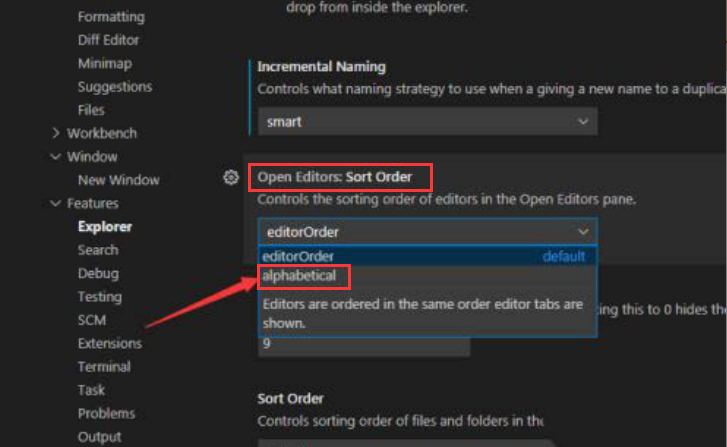Go to Search settings category

point(98,250)
